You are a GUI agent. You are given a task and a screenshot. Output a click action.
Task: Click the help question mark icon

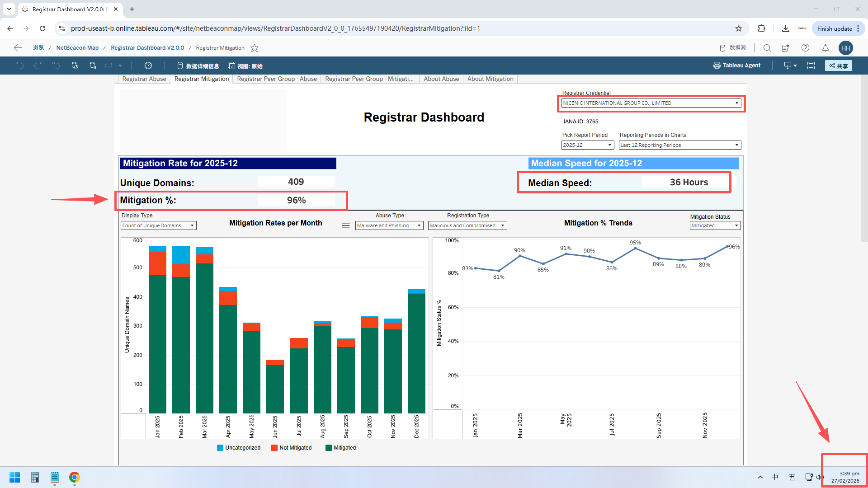point(805,48)
